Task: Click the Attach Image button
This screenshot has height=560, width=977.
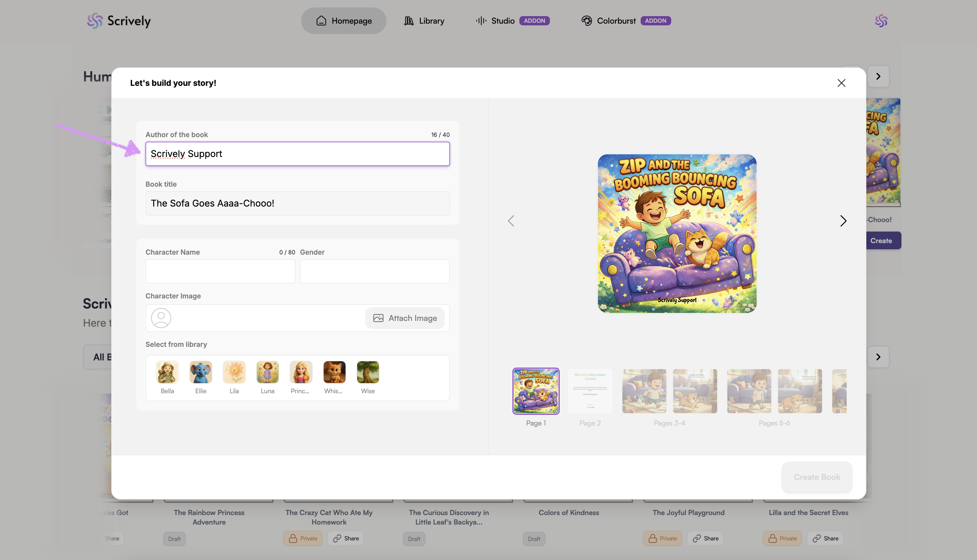Action: pos(405,318)
